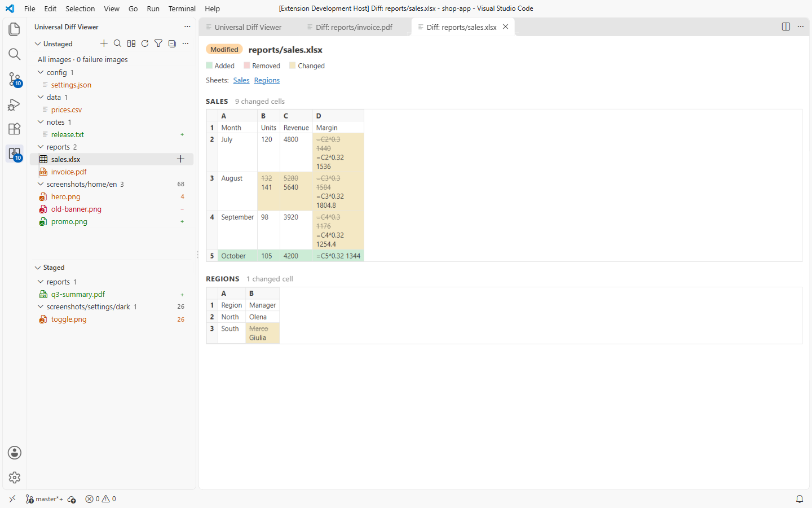Switch to the Diff: reports/invoice.pdf tab
The width and height of the screenshot is (812, 508).
pyautogui.click(x=354, y=27)
